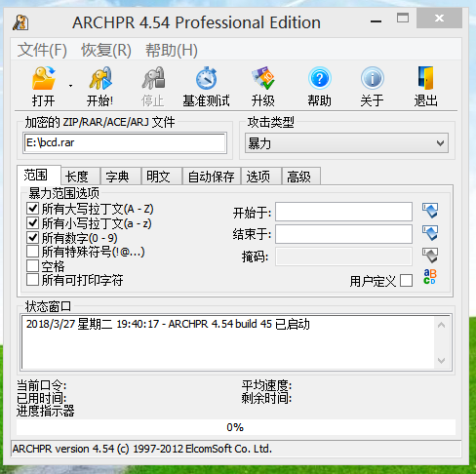
Task: Open the 攻击类型 dropdown showing 暴力
Action: pos(346,143)
